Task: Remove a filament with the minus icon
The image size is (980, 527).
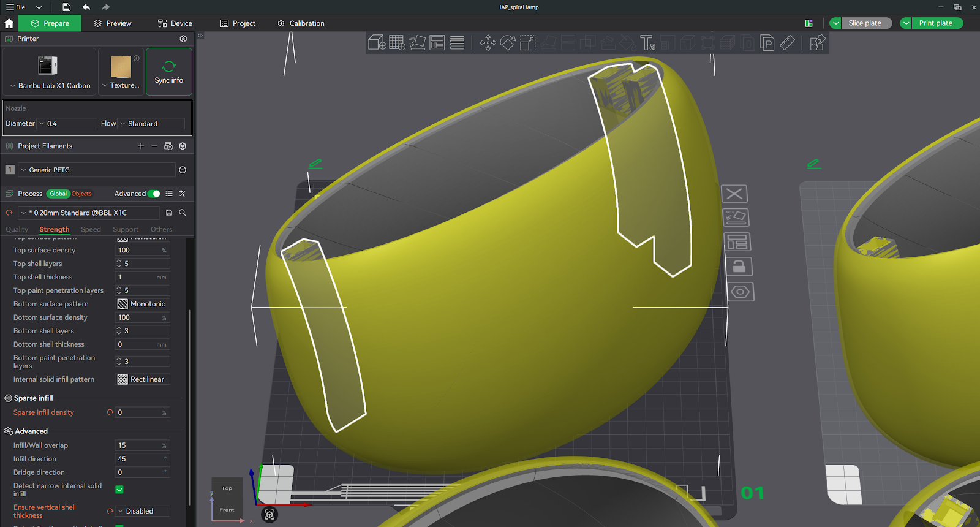Action: [154, 146]
